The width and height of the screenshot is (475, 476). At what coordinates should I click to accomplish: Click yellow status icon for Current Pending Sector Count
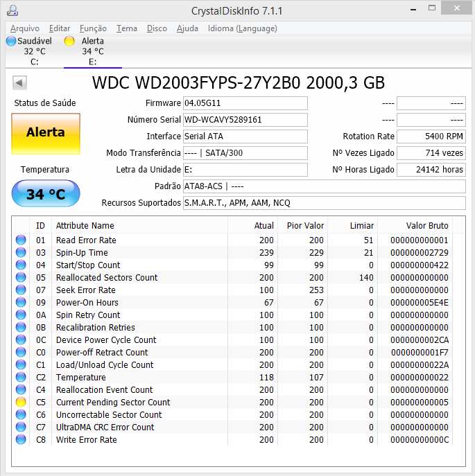[21, 402]
